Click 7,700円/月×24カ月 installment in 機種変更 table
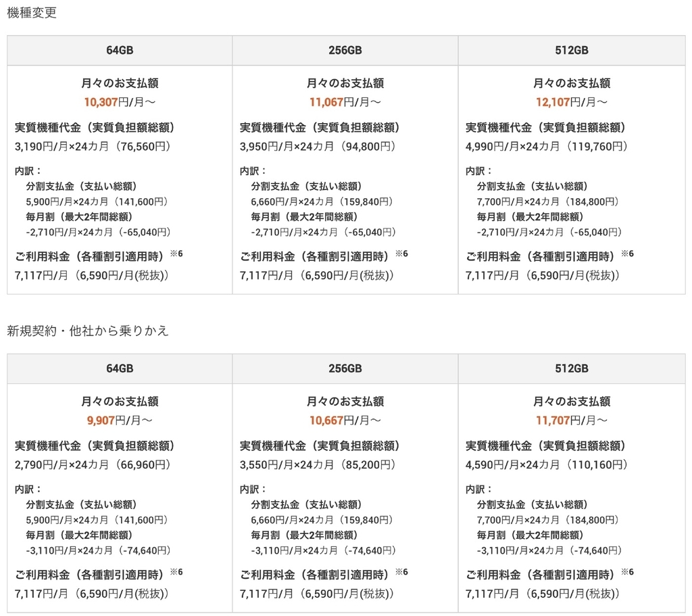692x616 pixels. pos(548,202)
